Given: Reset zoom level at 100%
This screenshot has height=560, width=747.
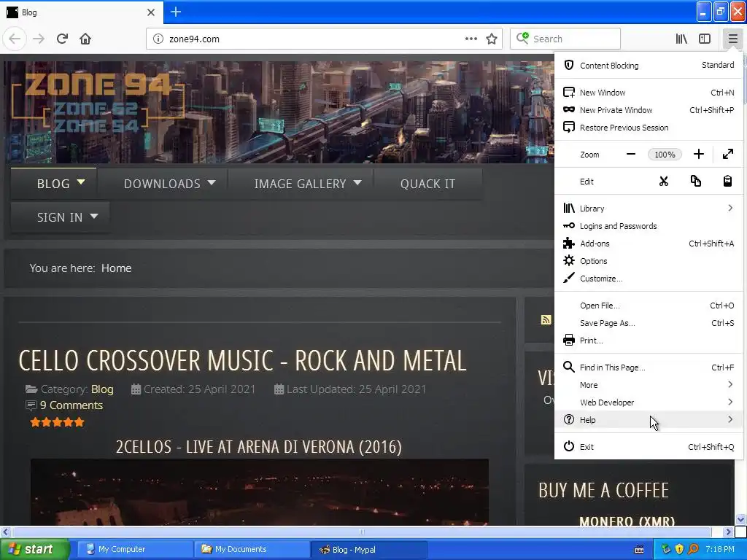Looking at the screenshot, I should point(665,155).
